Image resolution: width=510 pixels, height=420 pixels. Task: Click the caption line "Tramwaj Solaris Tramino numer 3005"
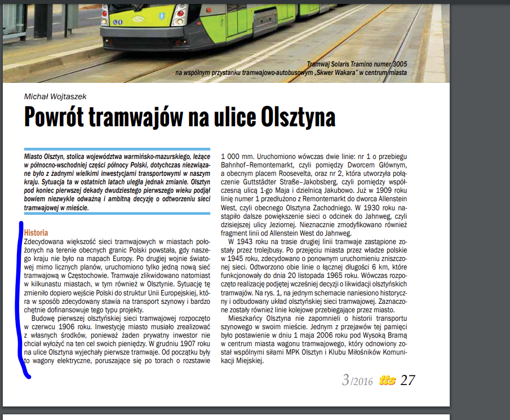[x=357, y=64]
